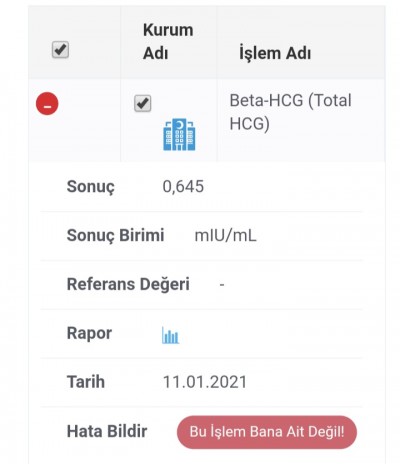
Task: View the Rapor bar chart icon
Action: click(170, 335)
